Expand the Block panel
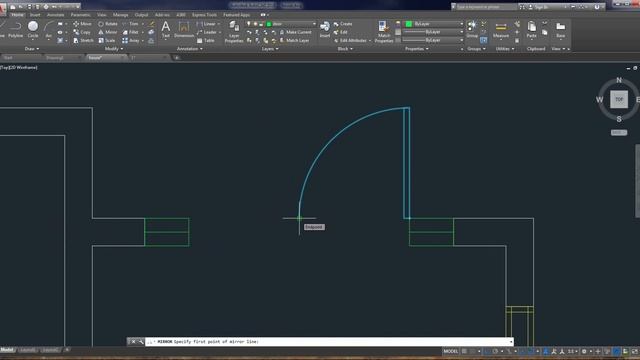 point(345,49)
